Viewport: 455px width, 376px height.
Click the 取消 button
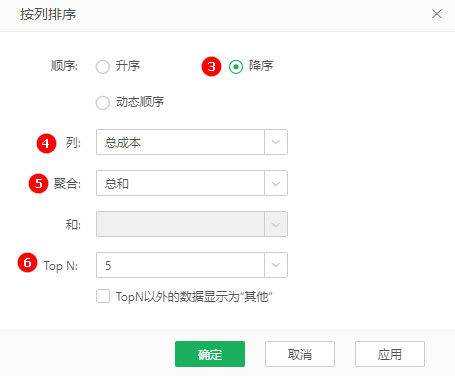pos(300,354)
